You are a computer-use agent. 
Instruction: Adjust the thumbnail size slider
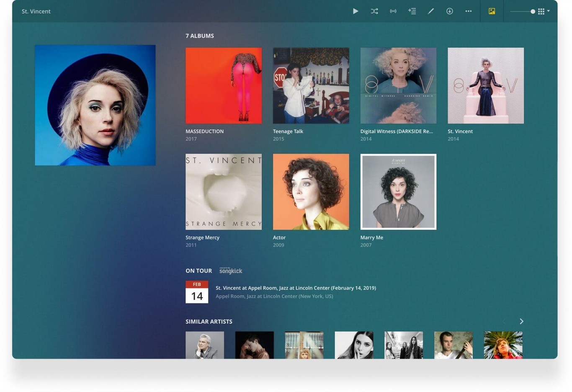(532, 11)
